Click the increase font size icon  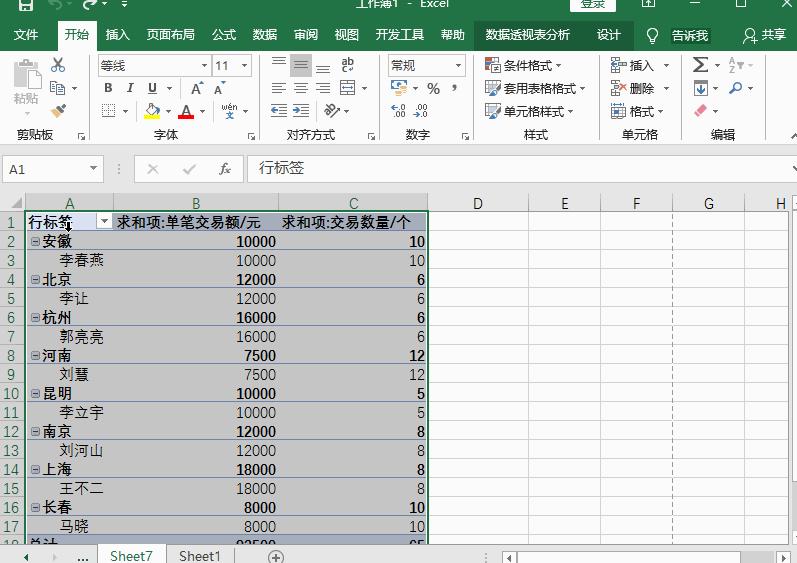[198, 89]
